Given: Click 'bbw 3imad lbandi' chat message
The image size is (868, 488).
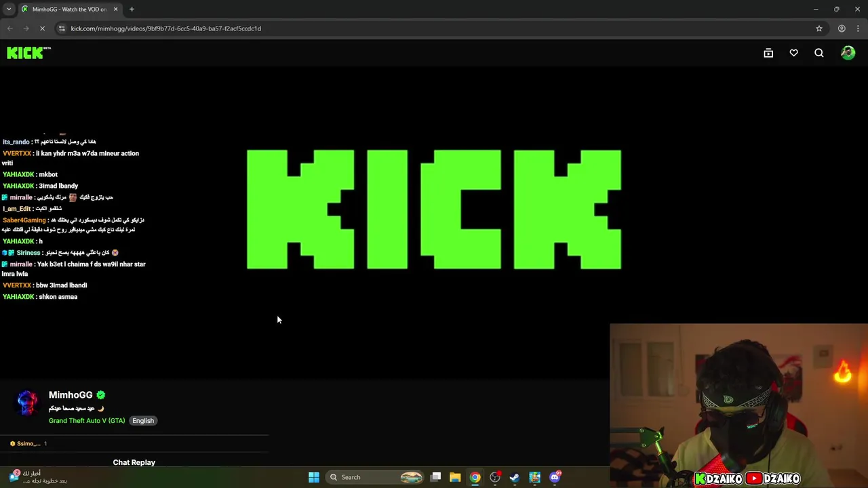Looking at the screenshot, I should [61, 285].
